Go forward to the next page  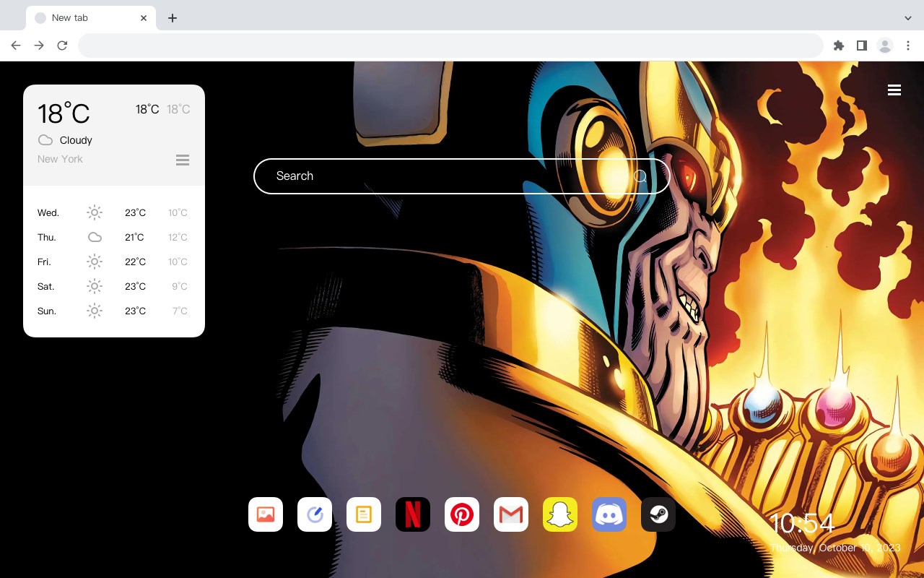[x=39, y=46]
